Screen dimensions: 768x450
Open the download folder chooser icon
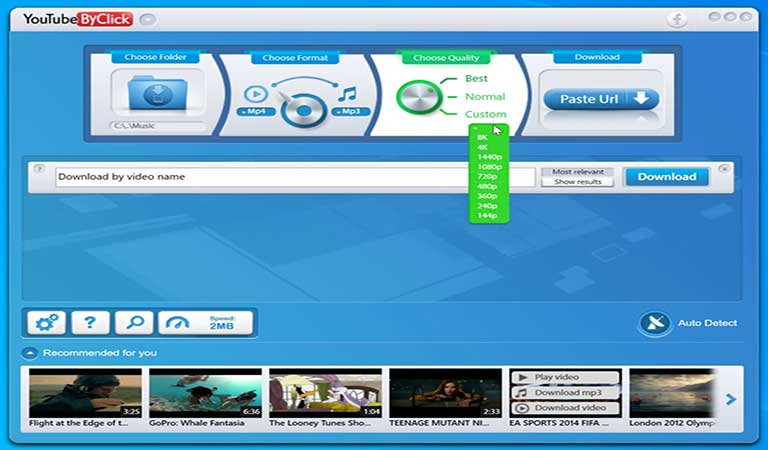[x=157, y=93]
